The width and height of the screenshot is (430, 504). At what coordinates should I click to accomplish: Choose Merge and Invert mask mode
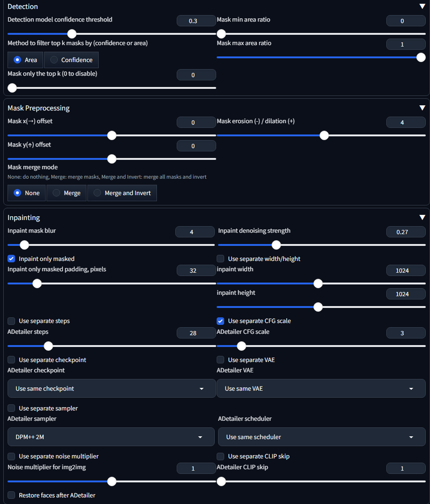pyautogui.click(x=122, y=193)
